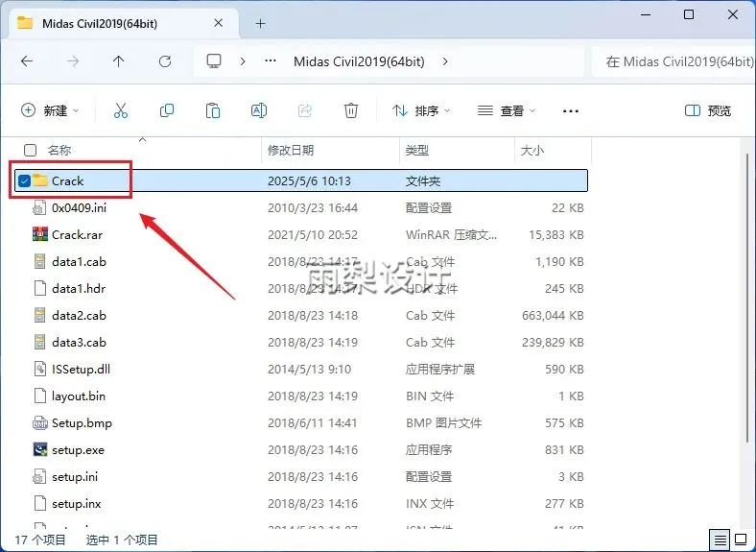Sort by 大小 column header
The width and height of the screenshot is (756, 552).
point(532,150)
